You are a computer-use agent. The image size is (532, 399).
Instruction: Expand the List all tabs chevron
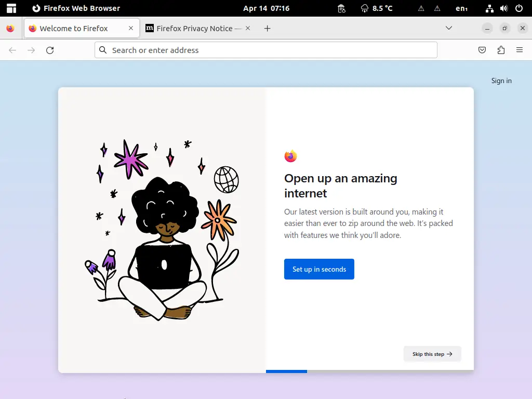tap(449, 28)
